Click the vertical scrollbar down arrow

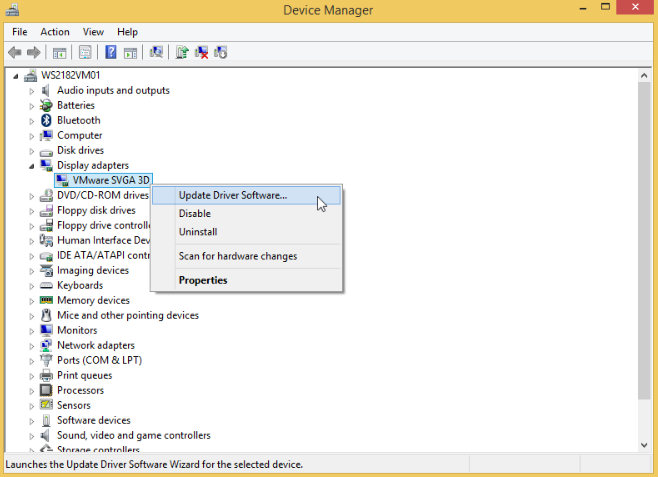pos(648,446)
